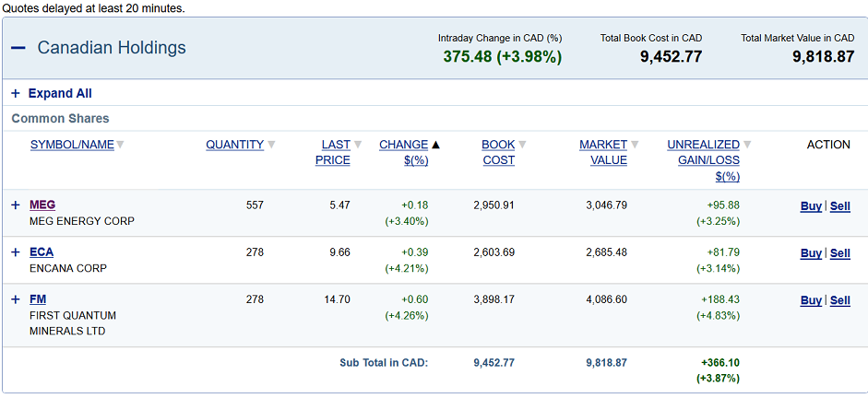Sort by Book Cost column header
Image resolution: width=868 pixels, height=398 pixels.
coord(498,152)
